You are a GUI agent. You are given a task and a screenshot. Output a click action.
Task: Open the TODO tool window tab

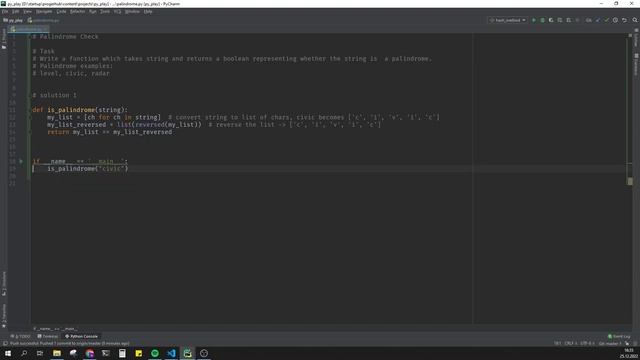(20, 336)
